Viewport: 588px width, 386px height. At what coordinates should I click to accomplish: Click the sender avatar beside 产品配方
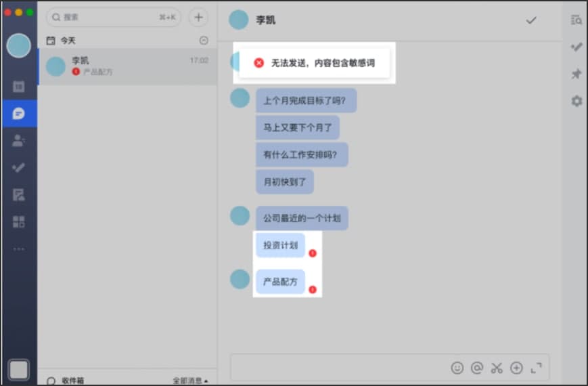point(240,279)
